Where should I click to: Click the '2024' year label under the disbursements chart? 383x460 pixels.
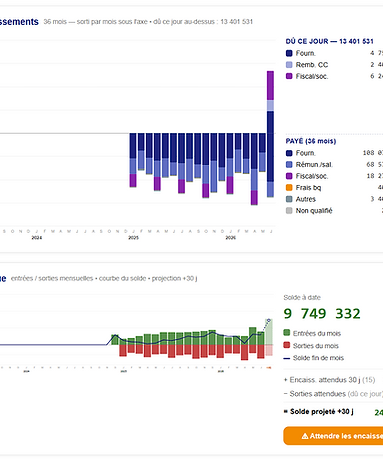point(37,238)
